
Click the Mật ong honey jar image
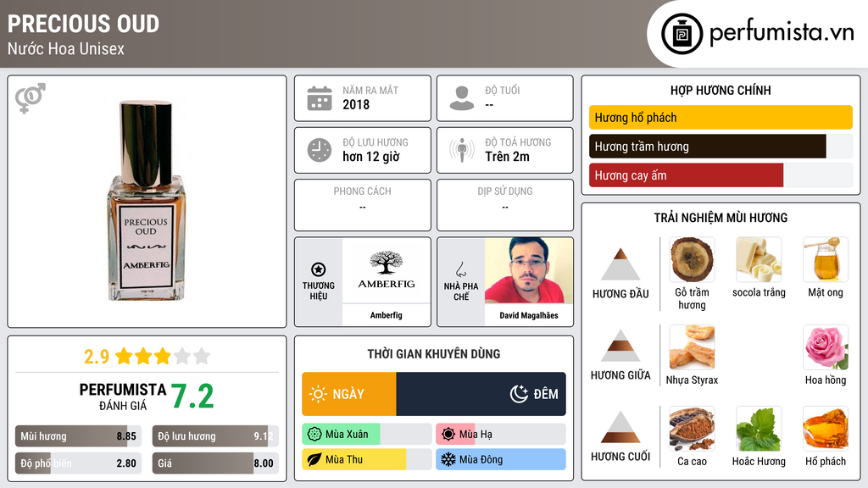[826, 259]
